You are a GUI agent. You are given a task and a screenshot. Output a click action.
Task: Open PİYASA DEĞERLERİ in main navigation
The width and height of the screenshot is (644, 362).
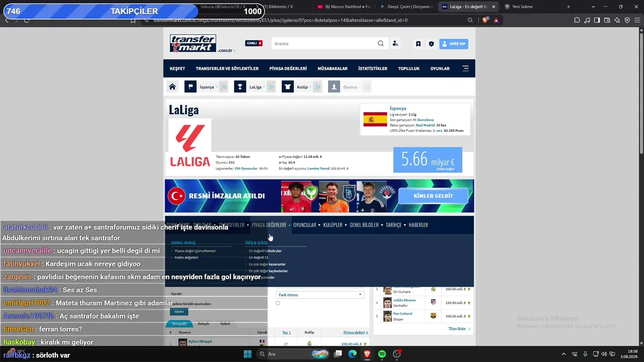(x=288, y=68)
